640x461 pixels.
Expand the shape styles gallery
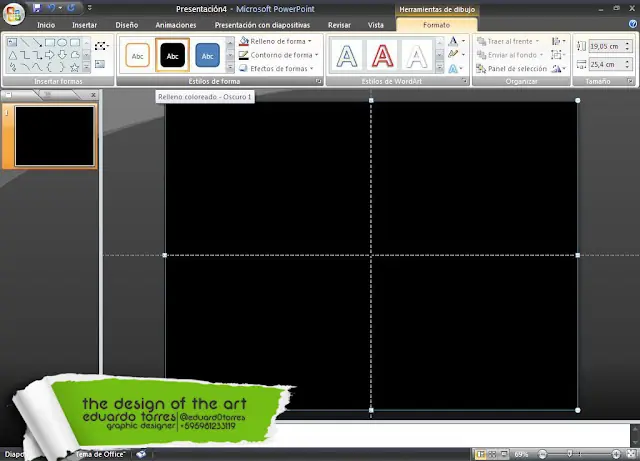click(230, 67)
